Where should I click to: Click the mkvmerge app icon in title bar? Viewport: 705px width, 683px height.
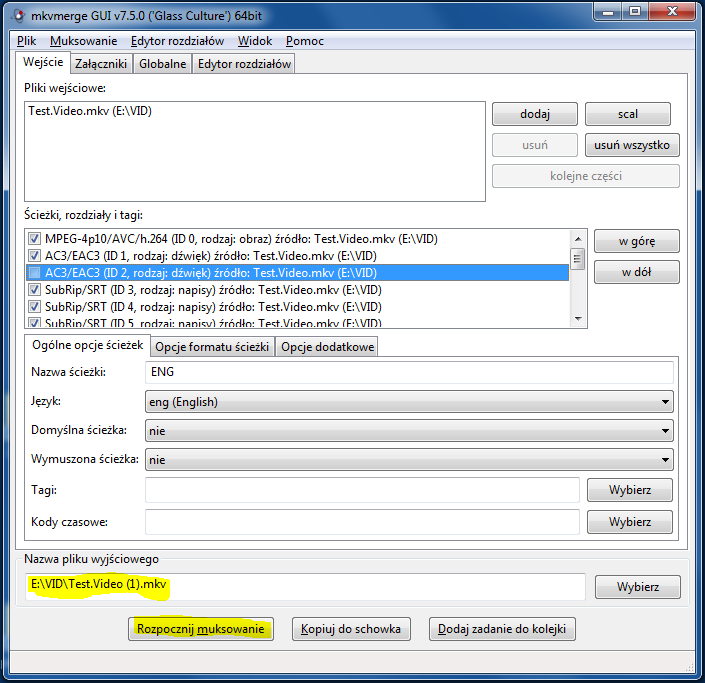pyautogui.click(x=18, y=16)
